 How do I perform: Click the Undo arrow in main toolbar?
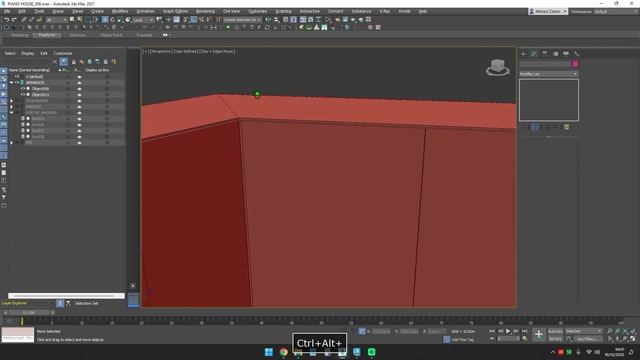tap(7, 20)
